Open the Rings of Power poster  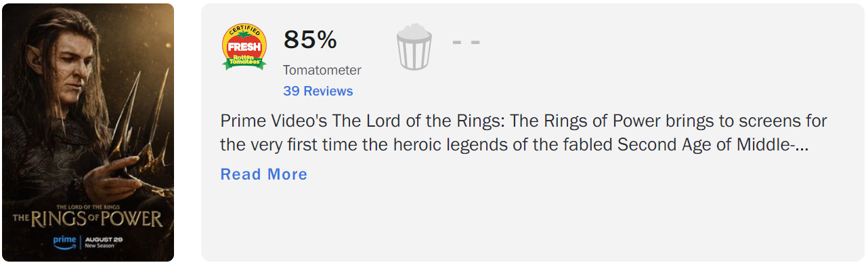[88, 132]
